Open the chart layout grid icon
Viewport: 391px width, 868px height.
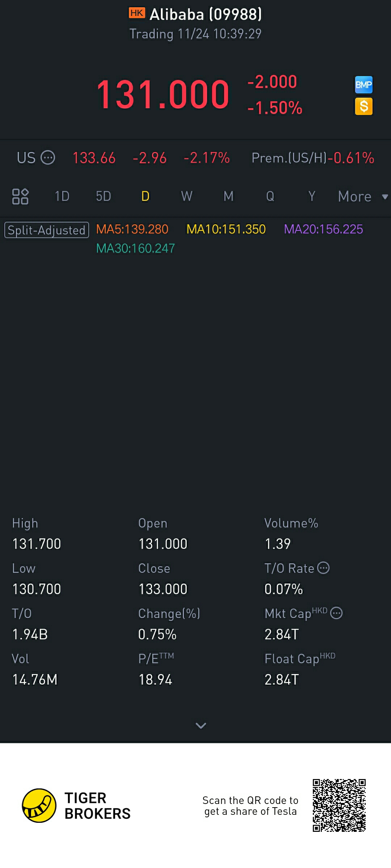[x=20, y=196]
